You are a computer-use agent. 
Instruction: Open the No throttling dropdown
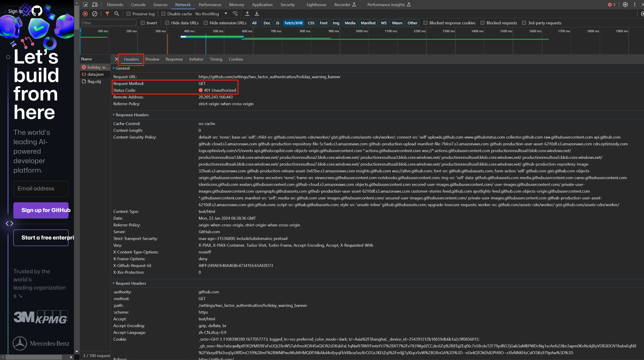pos(211,14)
